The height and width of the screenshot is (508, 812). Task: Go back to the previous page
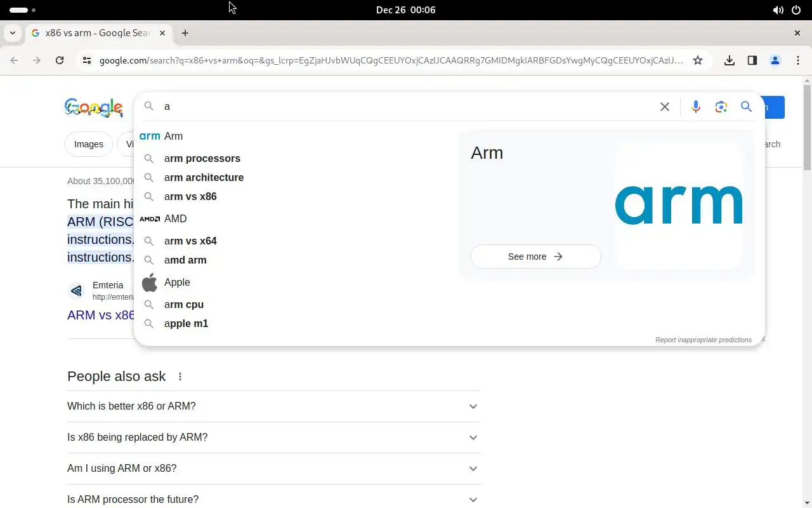pyautogui.click(x=14, y=60)
